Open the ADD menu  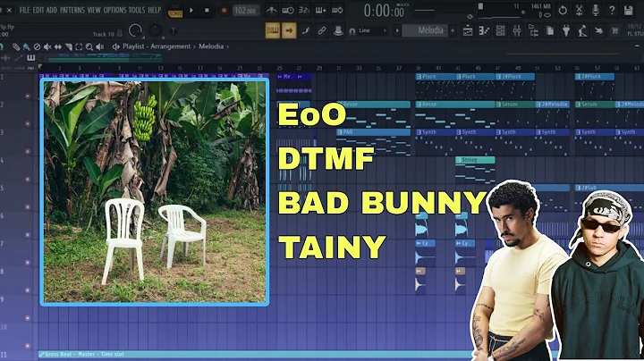(51, 10)
